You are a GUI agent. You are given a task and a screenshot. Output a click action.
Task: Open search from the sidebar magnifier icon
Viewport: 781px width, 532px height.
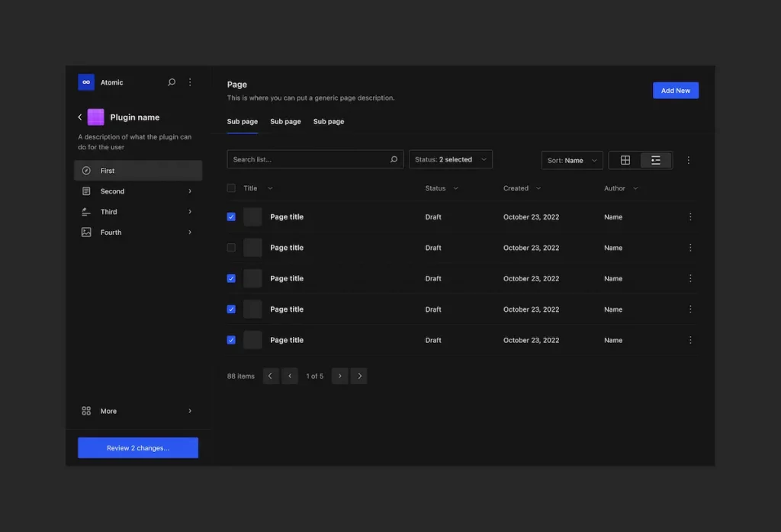pyautogui.click(x=172, y=82)
